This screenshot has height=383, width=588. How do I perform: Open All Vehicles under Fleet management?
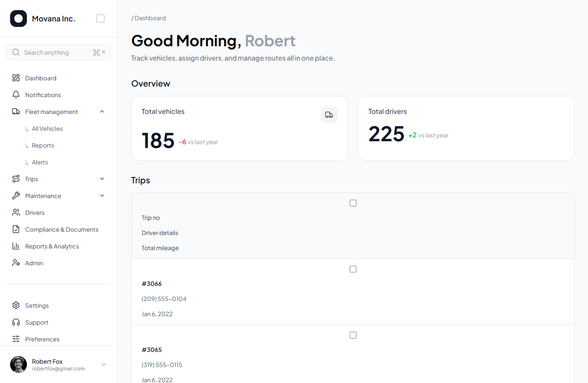pos(47,129)
